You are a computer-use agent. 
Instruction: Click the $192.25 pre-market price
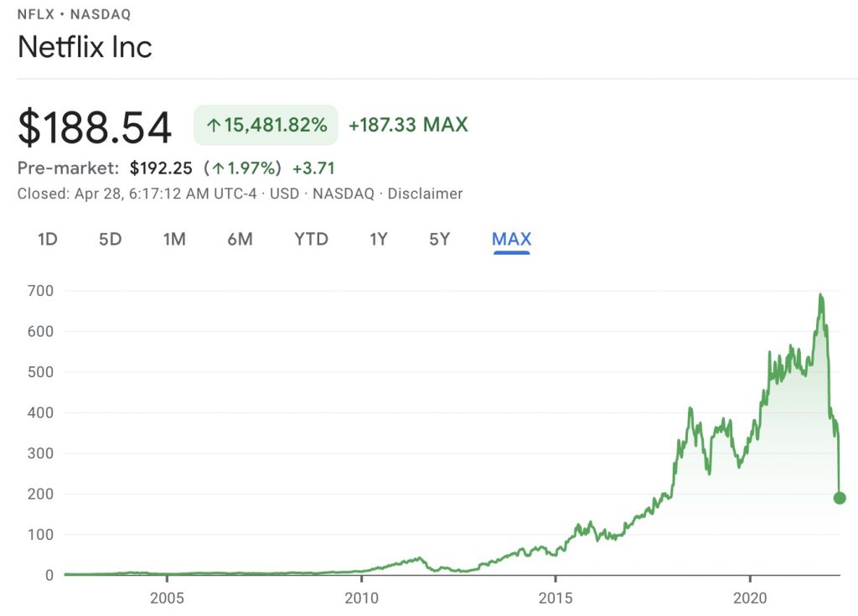(161, 168)
